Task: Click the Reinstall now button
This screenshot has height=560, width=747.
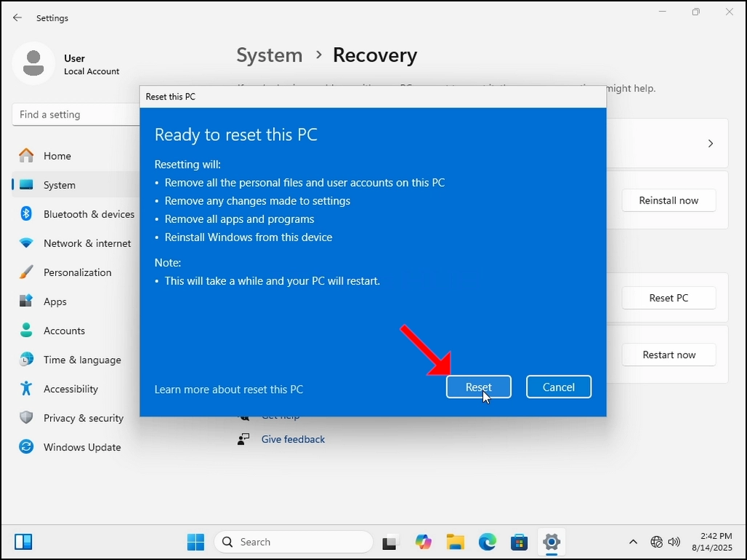Action: [x=669, y=200]
